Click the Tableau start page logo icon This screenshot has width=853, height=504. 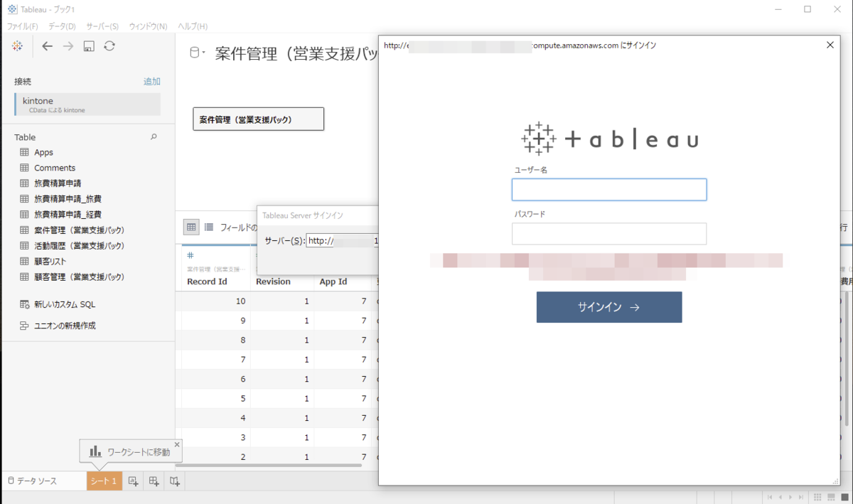tap(17, 46)
